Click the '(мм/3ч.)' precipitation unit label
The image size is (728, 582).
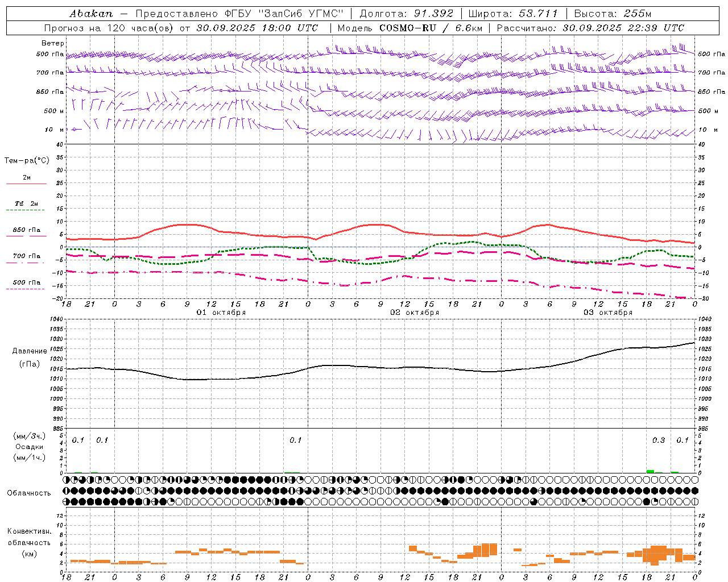[x=30, y=436]
